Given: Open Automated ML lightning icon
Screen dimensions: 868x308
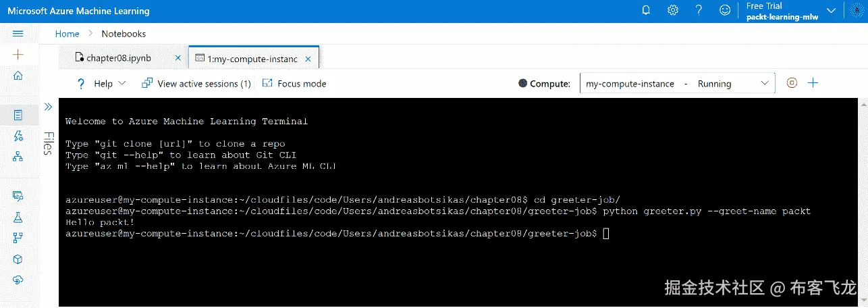Looking at the screenshot, I should pos(18,136).
